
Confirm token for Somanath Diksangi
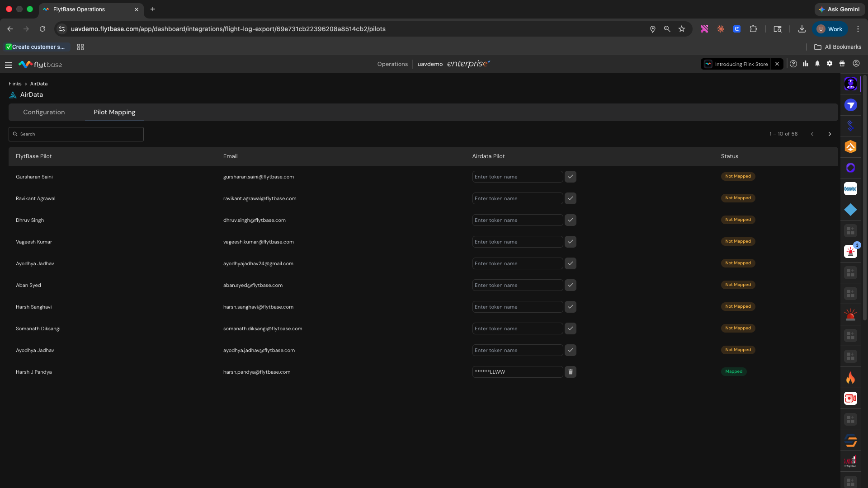point(571,328)
